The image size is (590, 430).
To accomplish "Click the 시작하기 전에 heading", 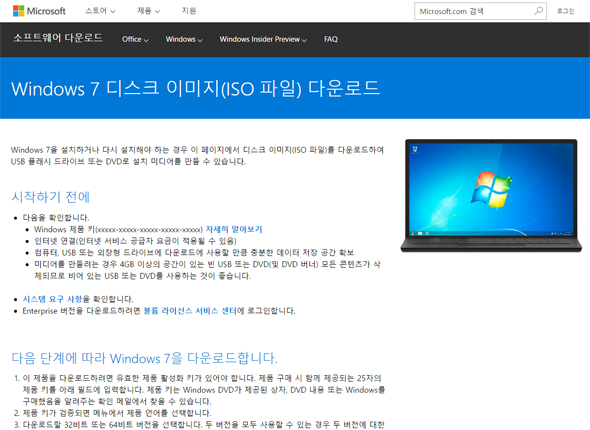I will pos(50,197).
